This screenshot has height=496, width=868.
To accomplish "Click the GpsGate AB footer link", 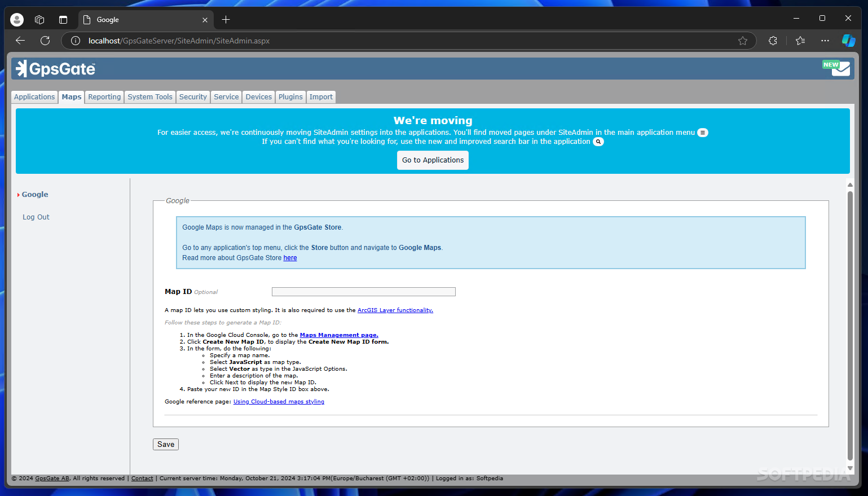I will [x=52, y=479].
